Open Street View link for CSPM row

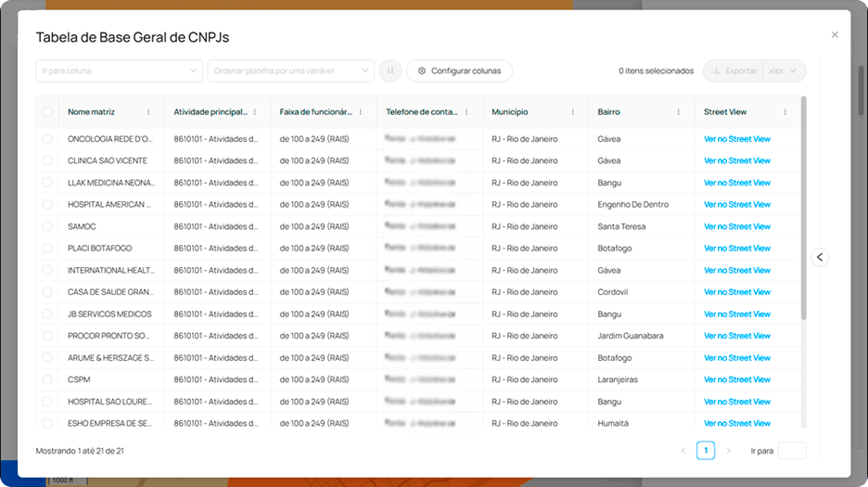736,379
